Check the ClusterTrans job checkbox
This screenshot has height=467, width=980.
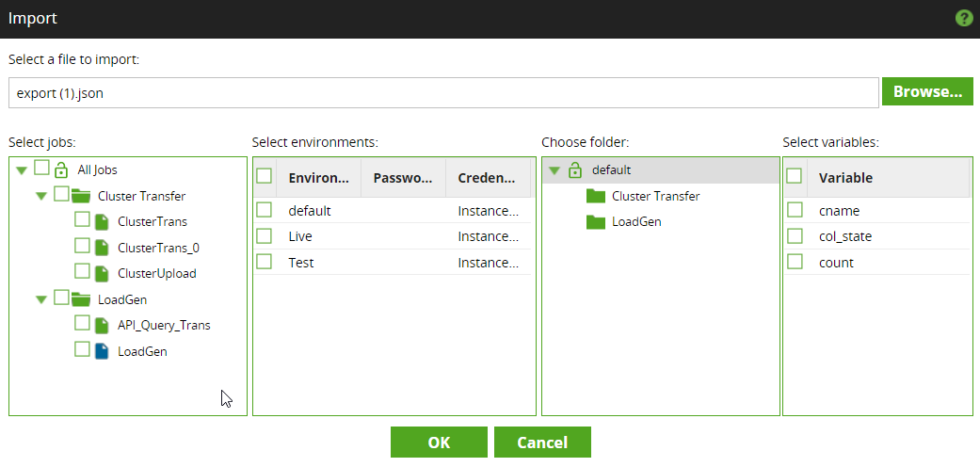tap(82, 219)
